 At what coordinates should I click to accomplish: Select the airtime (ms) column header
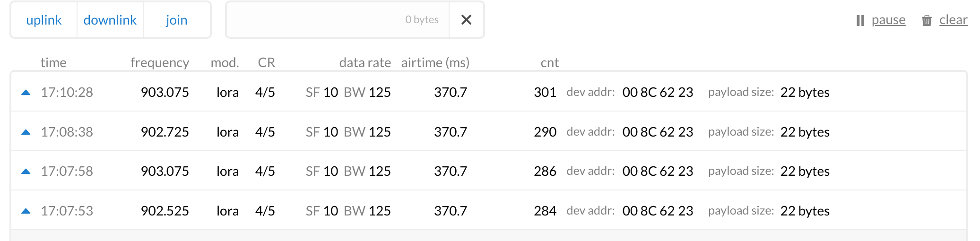435,63
